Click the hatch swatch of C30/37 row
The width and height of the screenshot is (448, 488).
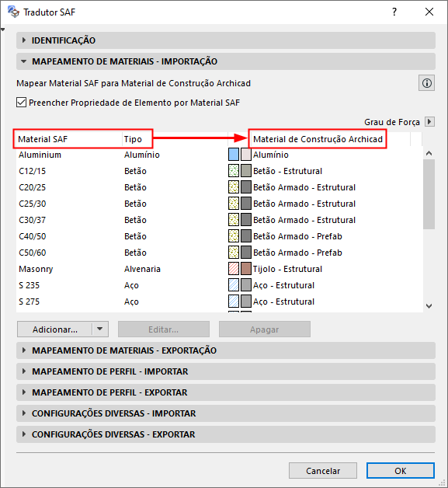(x=234, y=220)
